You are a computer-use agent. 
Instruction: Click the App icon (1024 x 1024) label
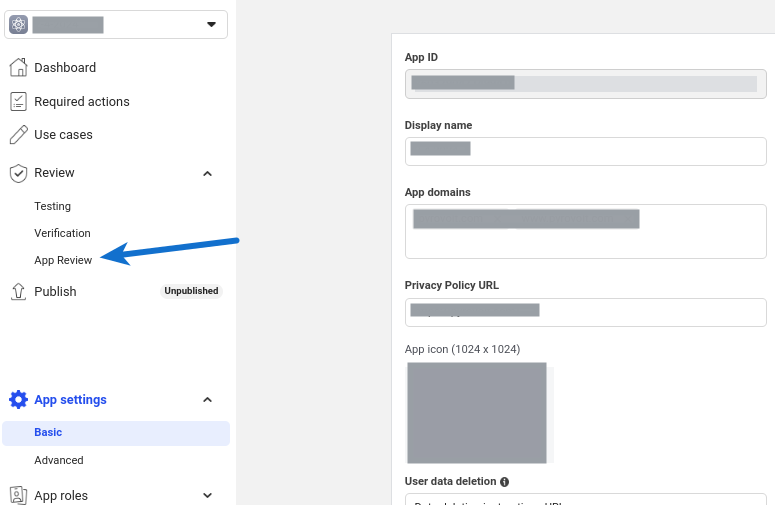pyautogui.click(x=462, y=349)
